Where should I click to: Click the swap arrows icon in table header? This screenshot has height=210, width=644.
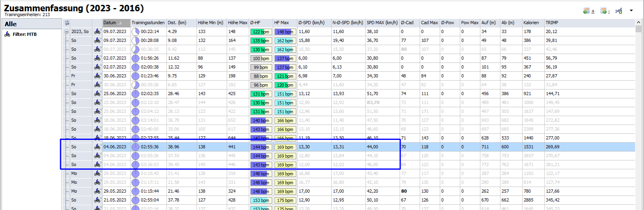coord(67,23)
